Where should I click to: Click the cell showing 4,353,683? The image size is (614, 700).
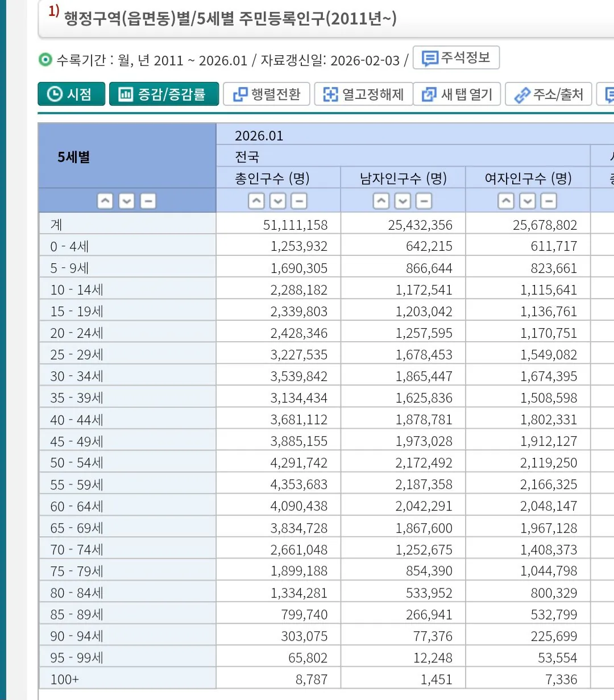coord(278,484)
